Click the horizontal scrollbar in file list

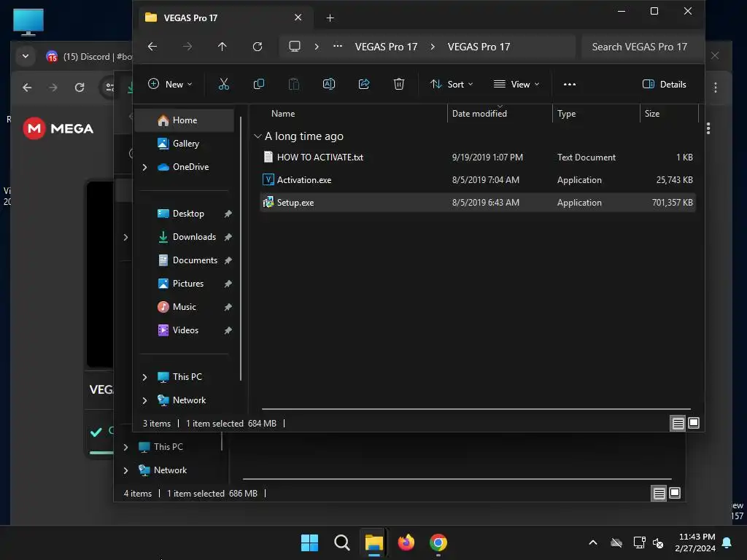tap(476, 409)
